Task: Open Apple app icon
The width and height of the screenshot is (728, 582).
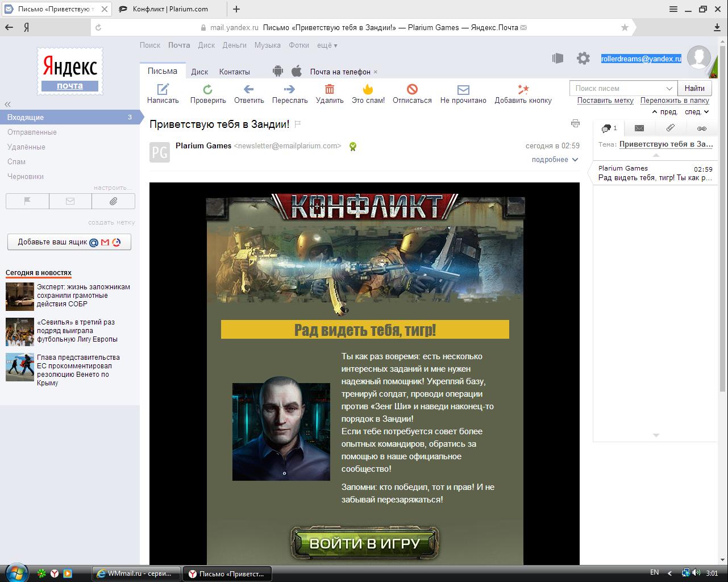Action: (x=297, y=71)
